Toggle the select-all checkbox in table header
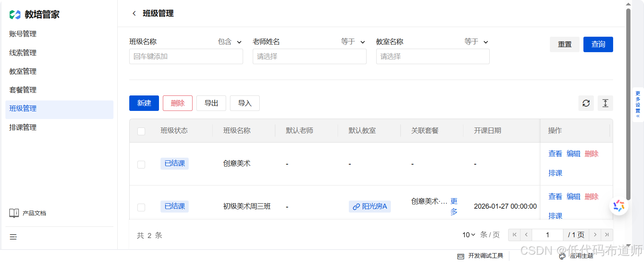This screenshot has width=644, height=262. pos(141,131)
